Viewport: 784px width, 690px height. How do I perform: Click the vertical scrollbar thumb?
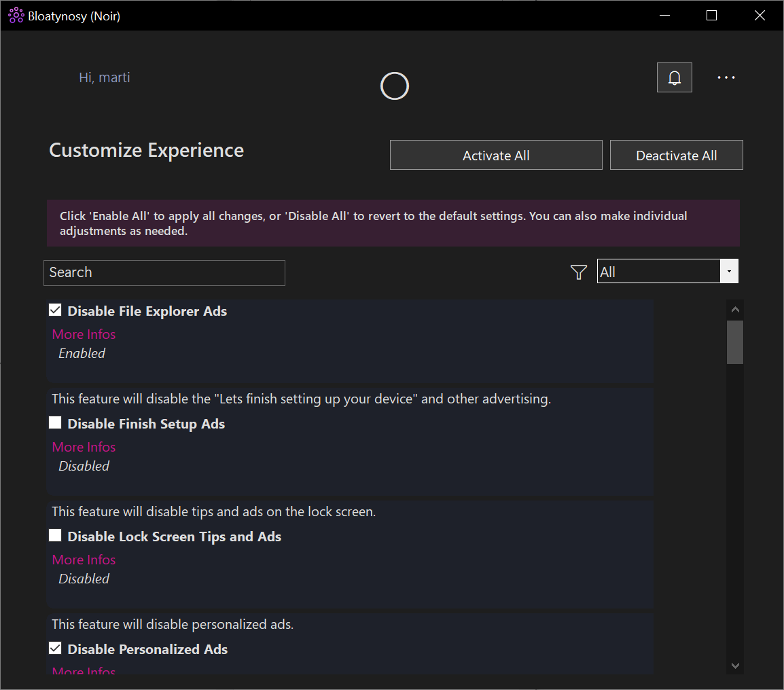click(734, 342)
